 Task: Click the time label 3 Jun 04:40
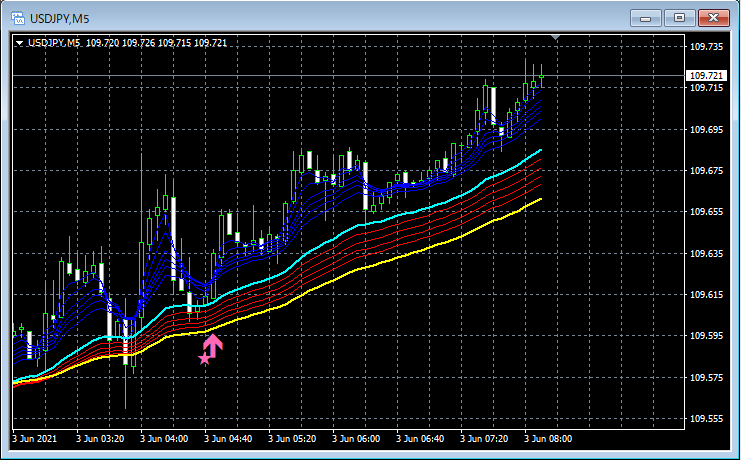[x=228, y=439]
